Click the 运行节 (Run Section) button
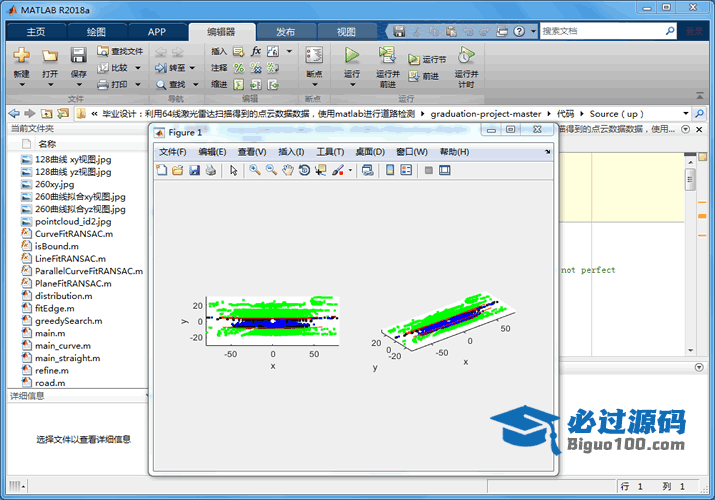Viewport: 715px width, 500px height. pyautogui.click(x=427, y=59)
